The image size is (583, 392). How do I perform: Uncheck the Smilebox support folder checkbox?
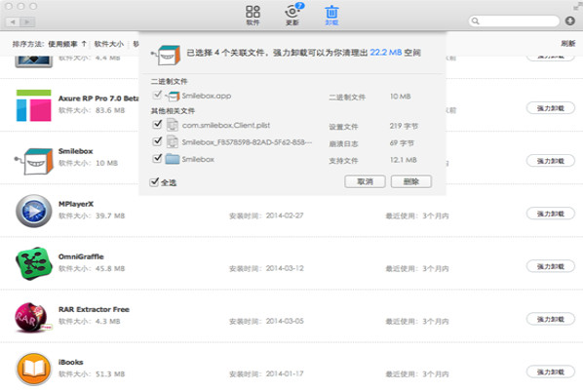[157, 158]
